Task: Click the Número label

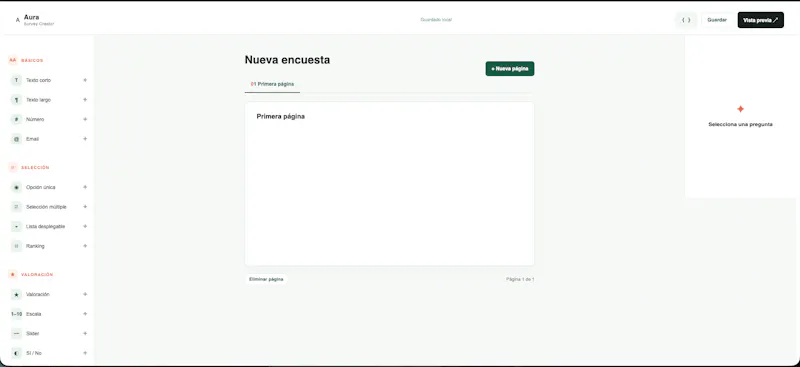Action: click(x=35, y=119)
